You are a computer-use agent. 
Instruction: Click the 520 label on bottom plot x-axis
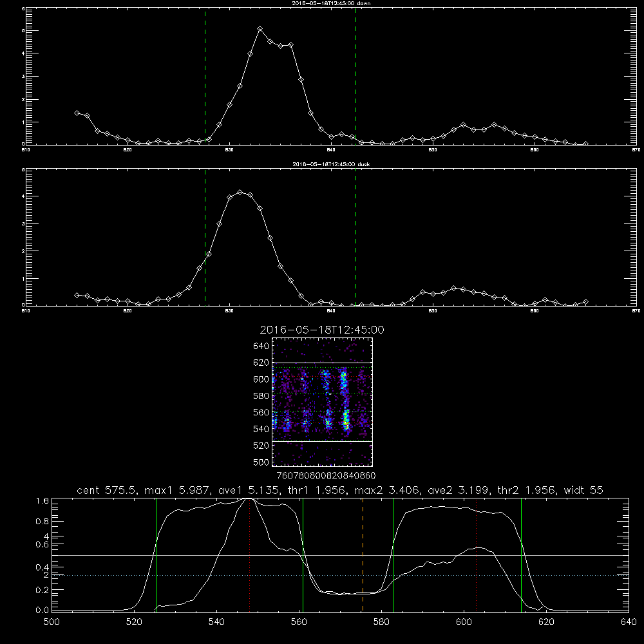pos(134,622)
